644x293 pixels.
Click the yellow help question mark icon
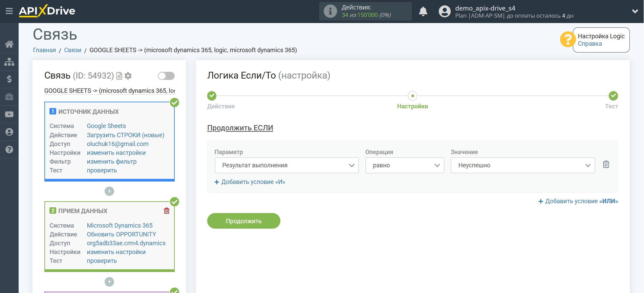coord(567,40)
